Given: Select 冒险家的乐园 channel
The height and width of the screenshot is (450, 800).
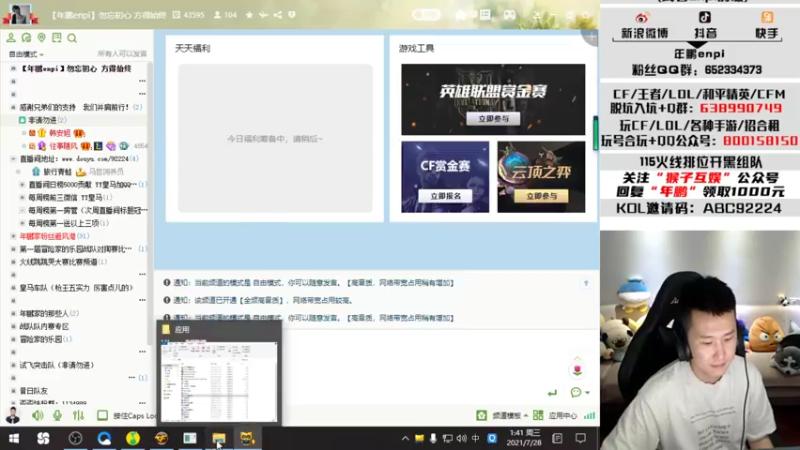Looking at the screenshot, I should tap(41, 339).
